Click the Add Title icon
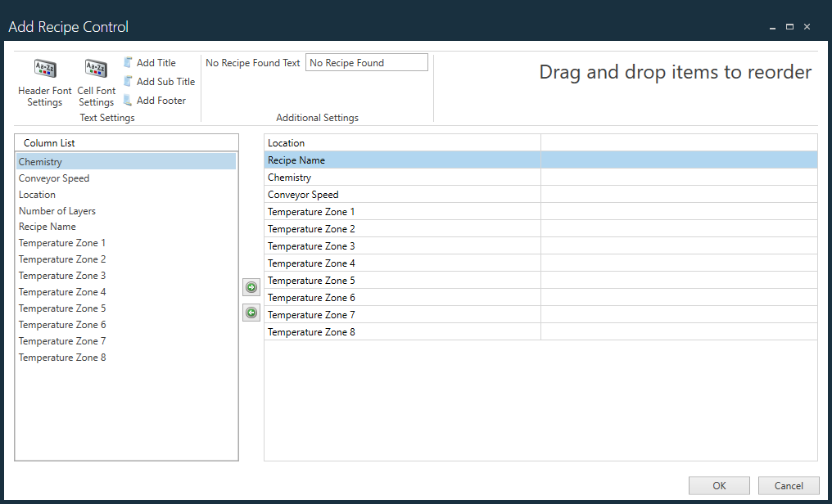The image size is (832, 504). click(129, 62)
